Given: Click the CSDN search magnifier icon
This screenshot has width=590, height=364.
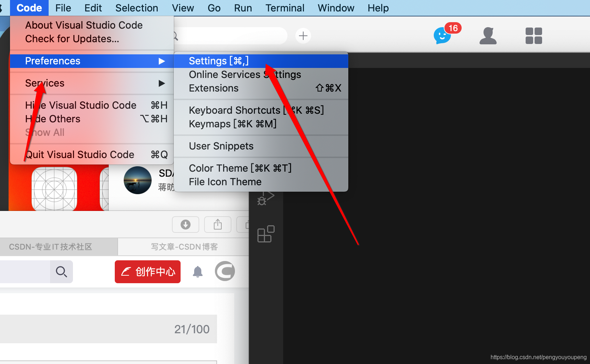Looking at the screenshot, I should tap(62, 272).
